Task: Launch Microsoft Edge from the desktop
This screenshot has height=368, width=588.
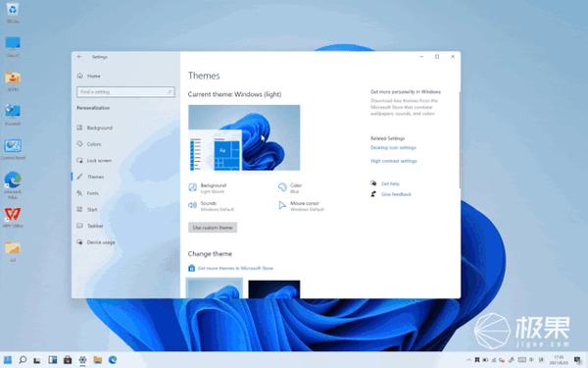Action: tap(13, 184)
